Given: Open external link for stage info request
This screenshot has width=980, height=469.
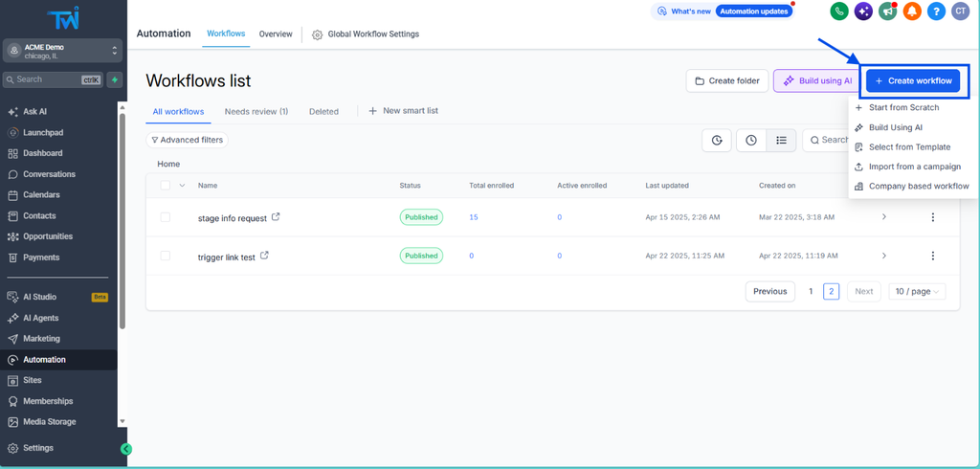Looking at the screenshot, I should pyautogui.click(x=276, y=217).
